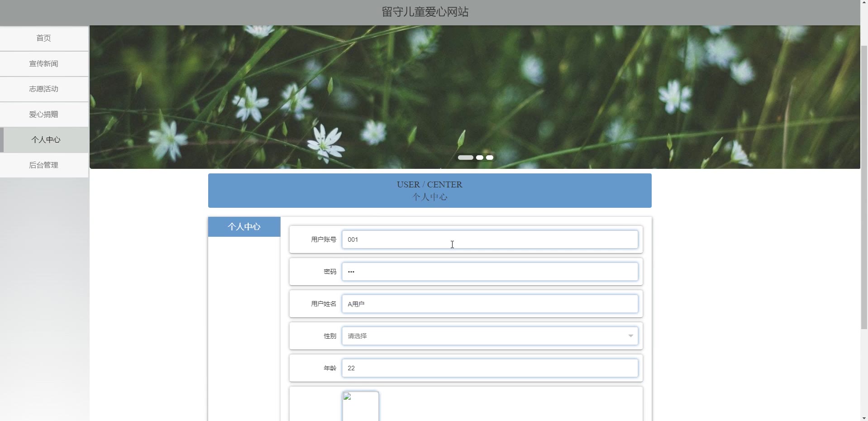Select 爱心捐赠 in the sidebar
The height and width of the screenshot is (421, 868).
pos(44,115)
